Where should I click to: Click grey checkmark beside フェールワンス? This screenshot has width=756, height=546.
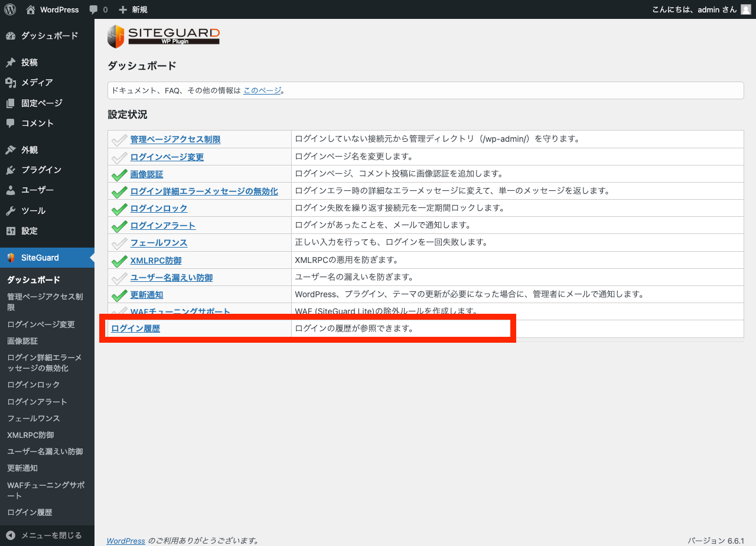click(119, 243)
